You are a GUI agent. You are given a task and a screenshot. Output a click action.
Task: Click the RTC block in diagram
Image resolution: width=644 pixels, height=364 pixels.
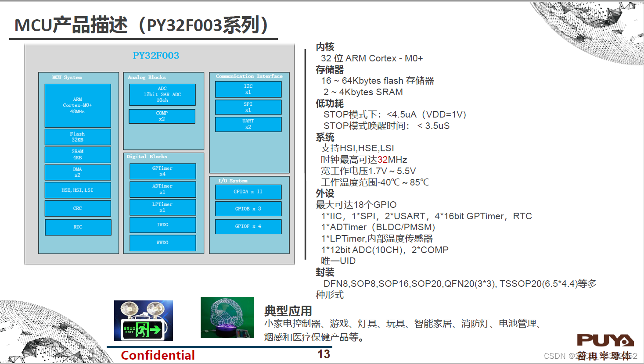pyautogui.click(x=78, y=227)
